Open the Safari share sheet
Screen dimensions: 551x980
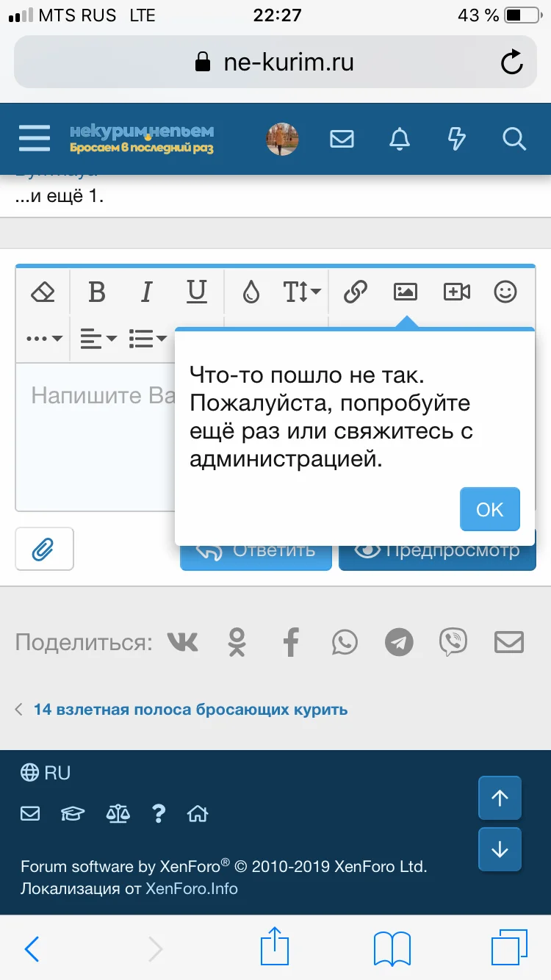[275, 946]
